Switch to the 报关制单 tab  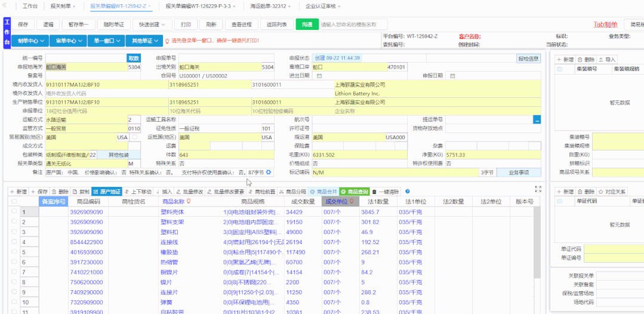coord(60,6)
